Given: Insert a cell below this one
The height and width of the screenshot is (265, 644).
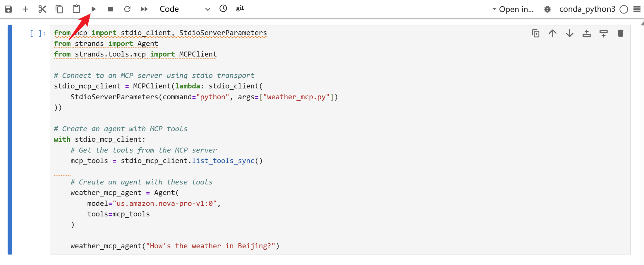Looking at the screenshot, I should coord(604,33).
